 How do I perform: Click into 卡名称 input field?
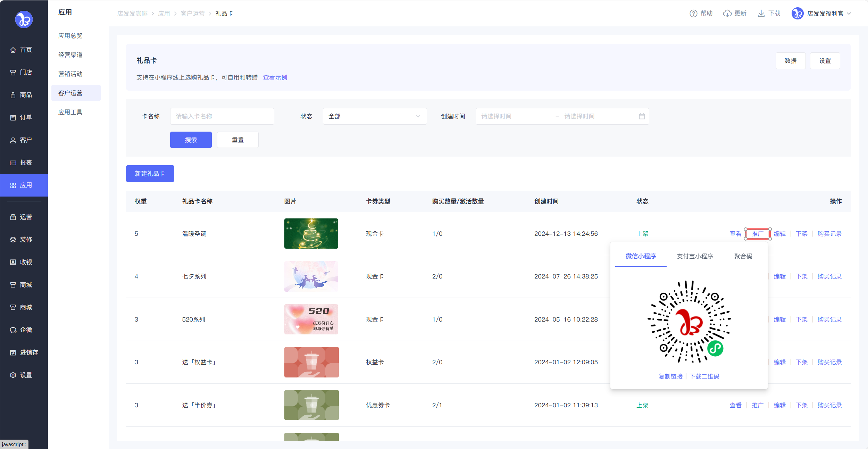point(222,116)
